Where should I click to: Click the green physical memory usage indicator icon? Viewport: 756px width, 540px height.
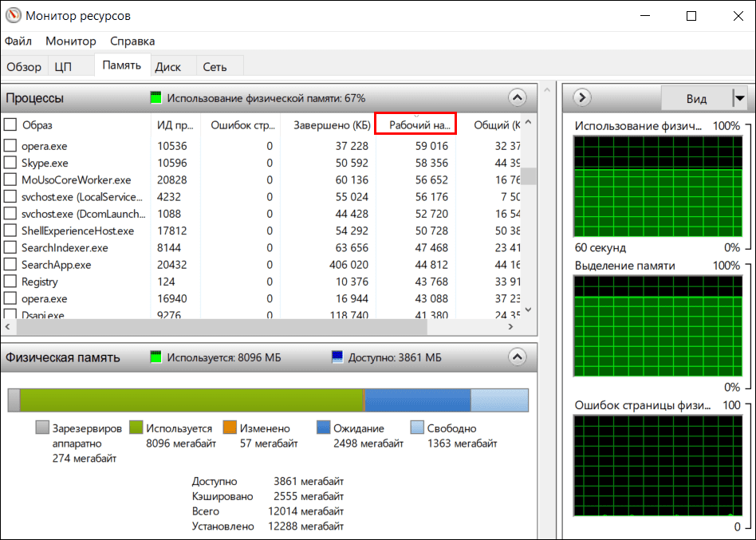[156, 98]
